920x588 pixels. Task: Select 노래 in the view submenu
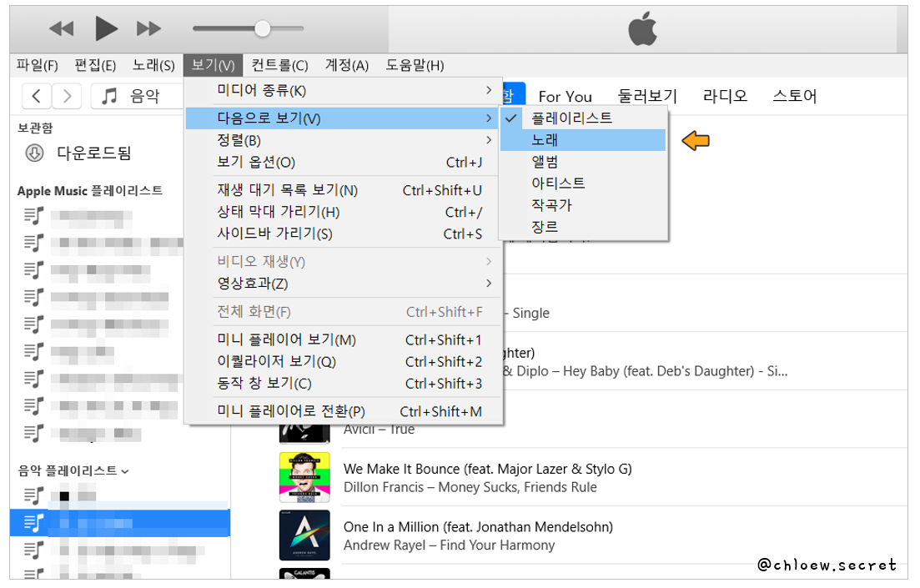coord(583,140)
